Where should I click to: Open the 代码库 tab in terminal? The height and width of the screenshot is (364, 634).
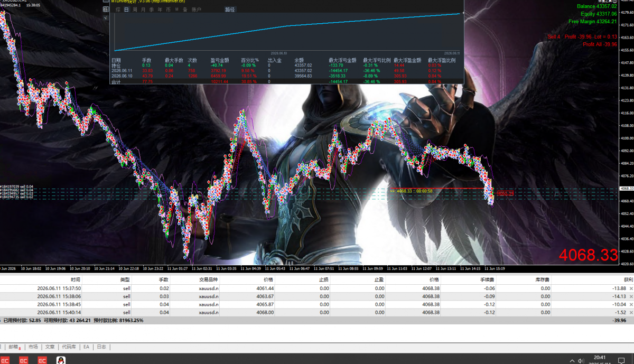pos(69,347)
